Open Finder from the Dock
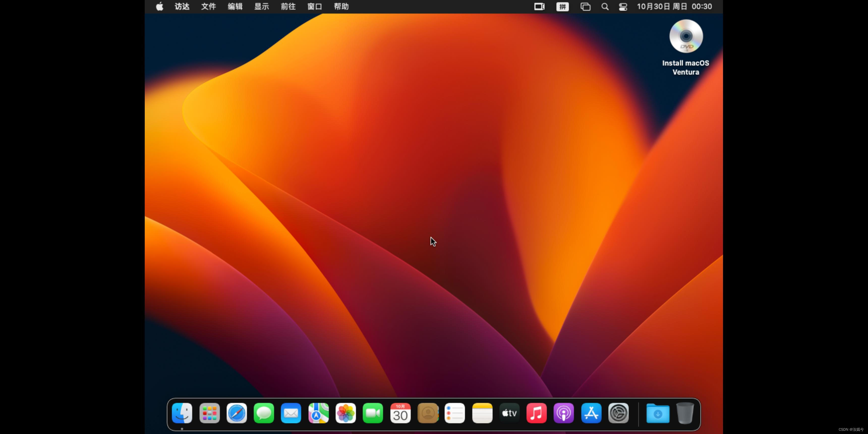This screenshot has height=434, width=868. [x=182, y=413]
